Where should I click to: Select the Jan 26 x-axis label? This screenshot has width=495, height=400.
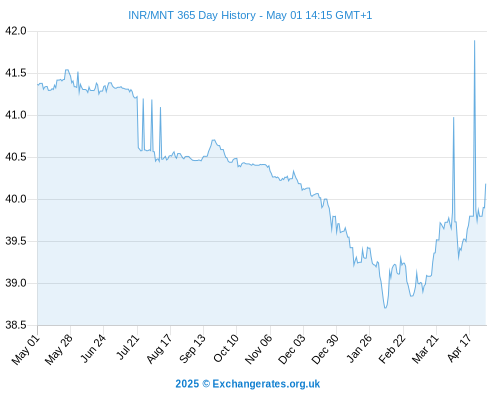359,349
